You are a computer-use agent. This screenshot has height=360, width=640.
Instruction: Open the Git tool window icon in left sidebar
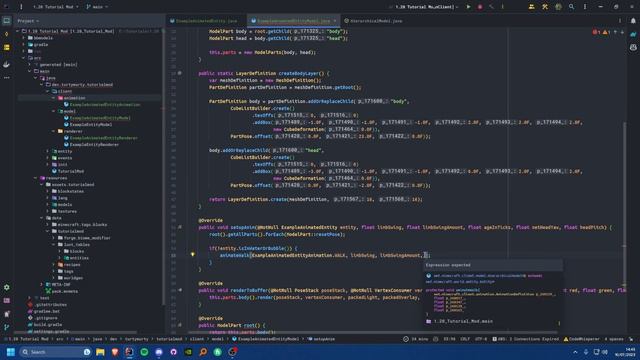point(7,327)
